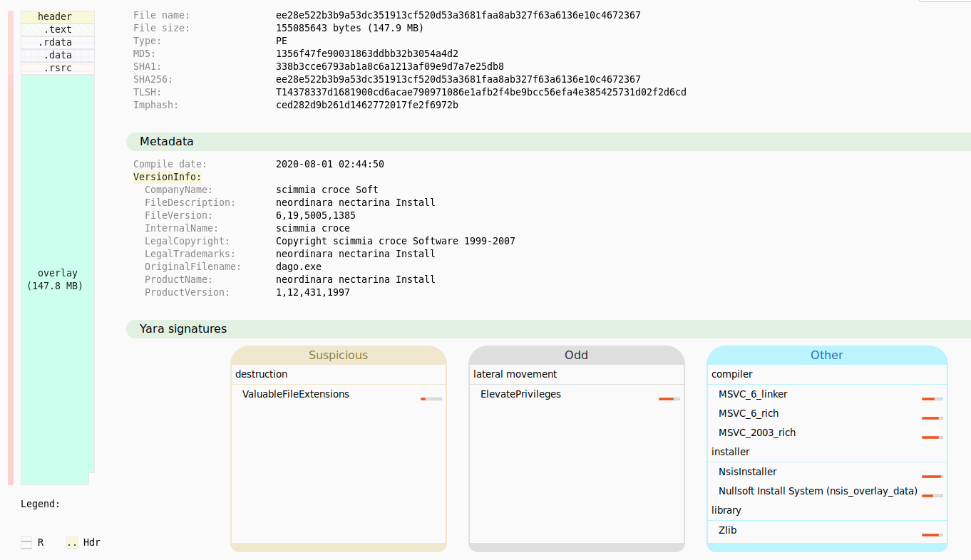The image size is (971, 560).
Task: Click the header region of the section map
Action: coord(57,16)
